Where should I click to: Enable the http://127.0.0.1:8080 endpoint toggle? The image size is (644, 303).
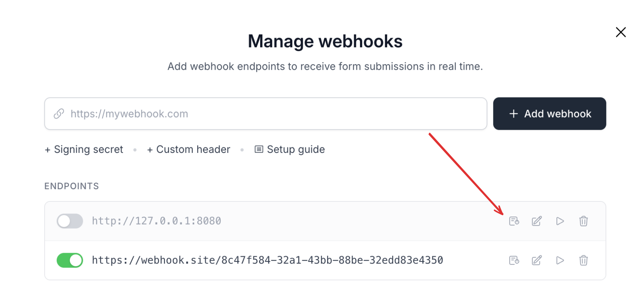pos(70,221)
